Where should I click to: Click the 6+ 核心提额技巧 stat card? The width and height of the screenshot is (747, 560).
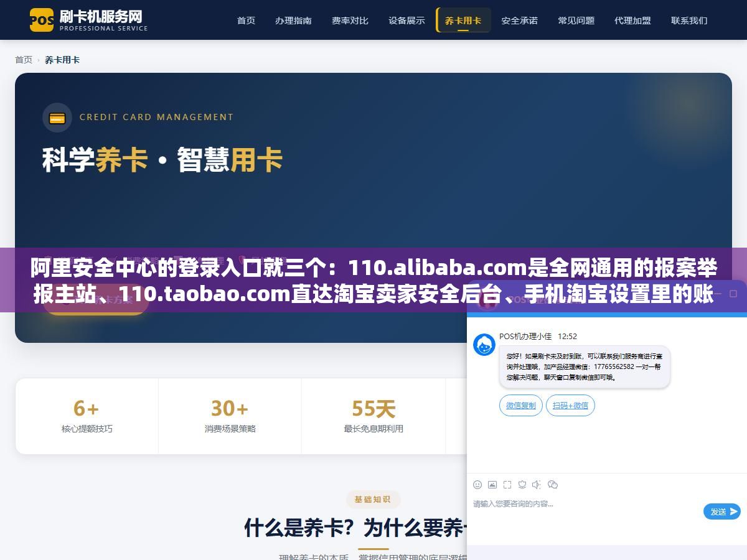(x=87, y=416)
